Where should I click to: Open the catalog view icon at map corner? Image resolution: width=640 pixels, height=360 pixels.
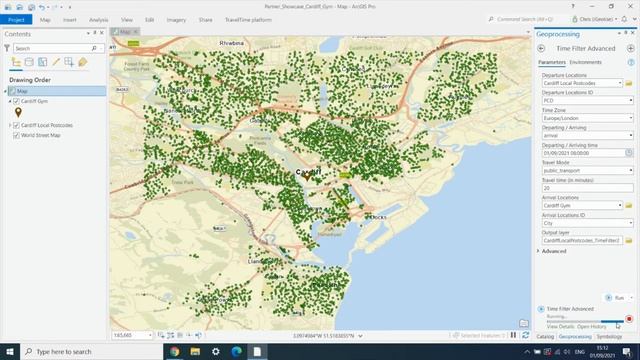(524, 323)
